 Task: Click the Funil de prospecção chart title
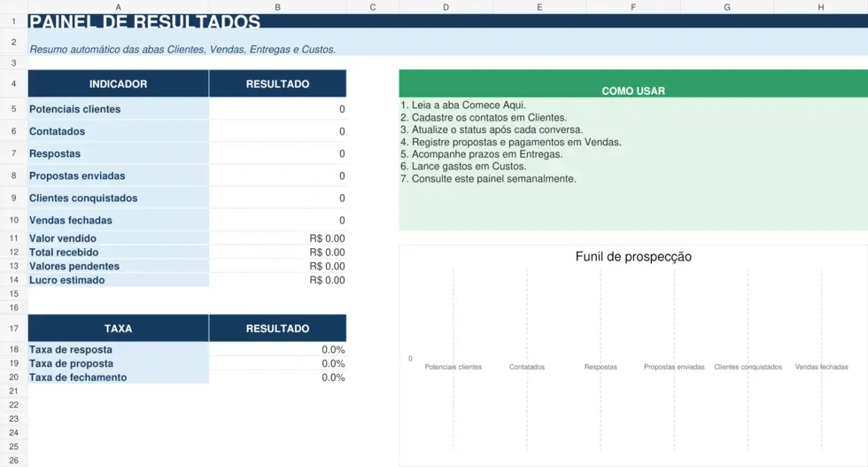tap(633, 256)
